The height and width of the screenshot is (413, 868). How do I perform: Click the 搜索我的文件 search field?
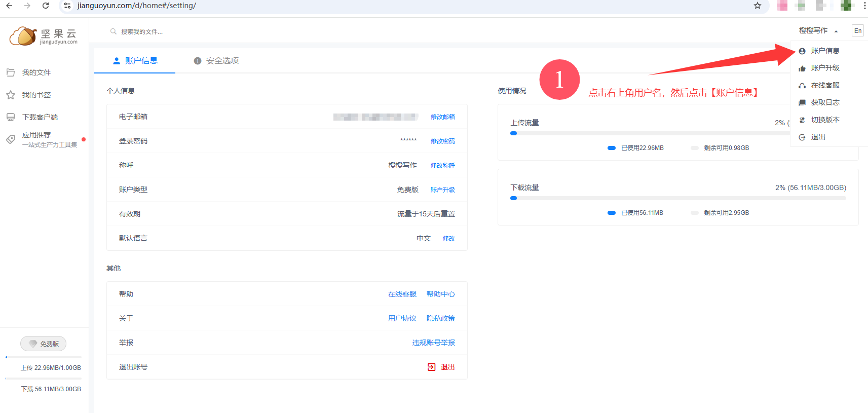[142, 31]
